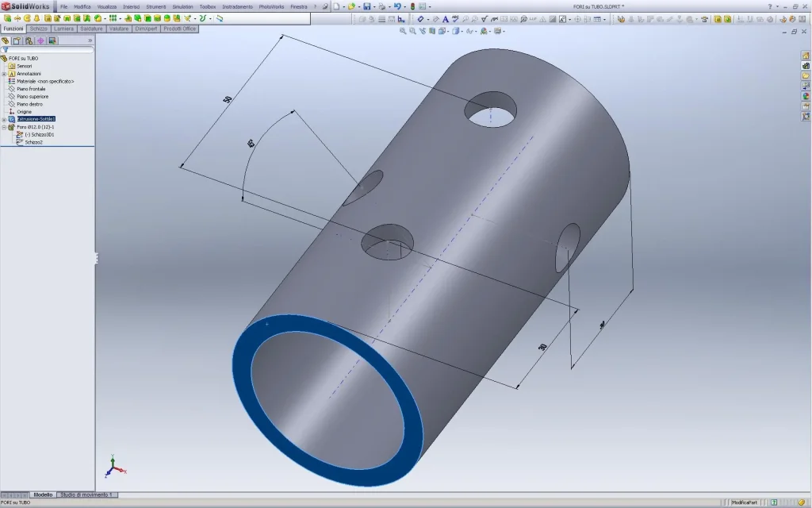
Task: Select Piano frontale in the tree
Action: [31, 89]
